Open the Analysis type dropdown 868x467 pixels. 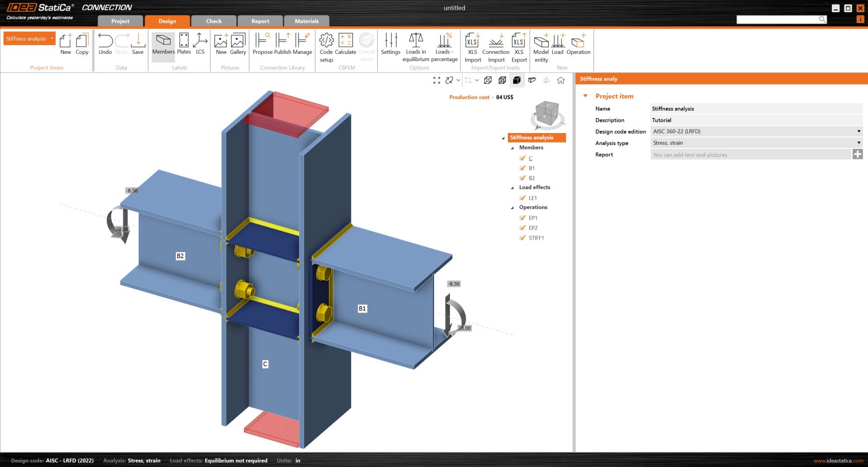(756, 143)
